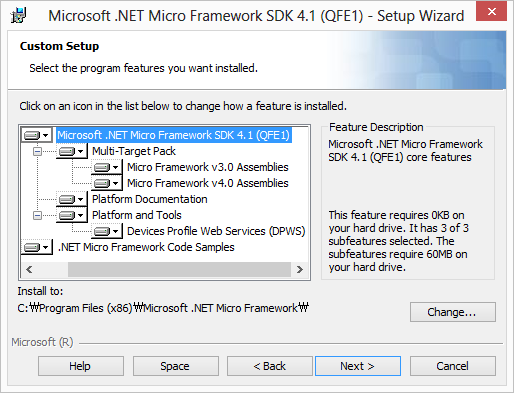The height and width of the screenshot is (393, 514).
Task: Select the Platform and Tools label
Action: (x=137, y=215)
